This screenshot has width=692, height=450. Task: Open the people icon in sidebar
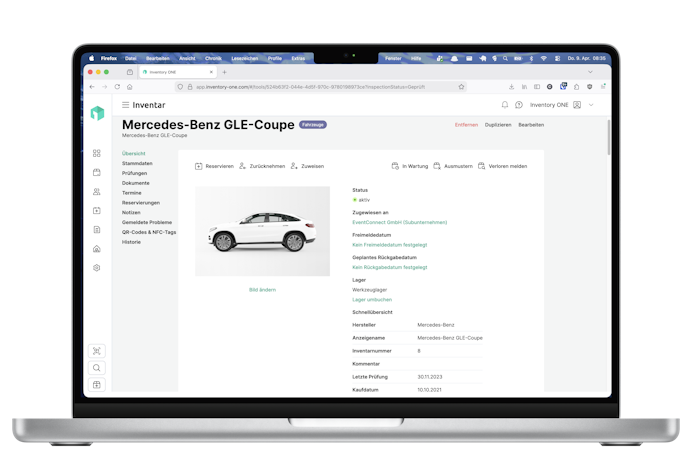97,191
